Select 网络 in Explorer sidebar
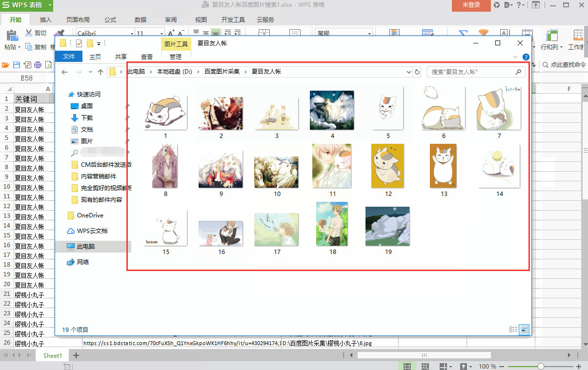This screenshot has width=588, height=370. (x=83, y=262)
